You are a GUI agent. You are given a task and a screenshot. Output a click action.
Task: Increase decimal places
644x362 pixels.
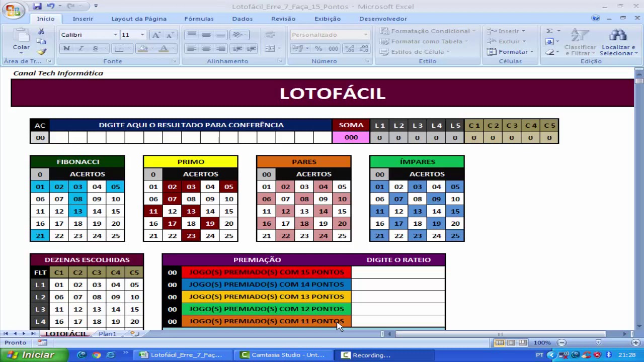click(350, 49)
